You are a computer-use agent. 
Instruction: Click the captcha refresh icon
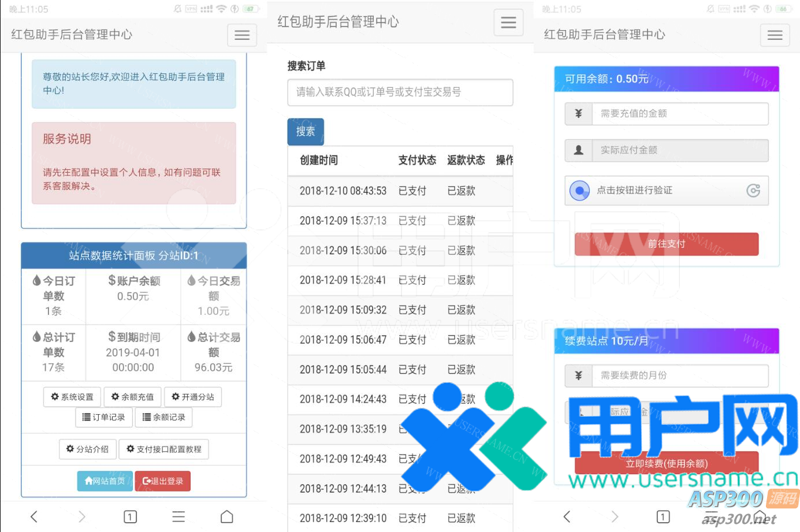pyautogui.click(x=753, y=191)
